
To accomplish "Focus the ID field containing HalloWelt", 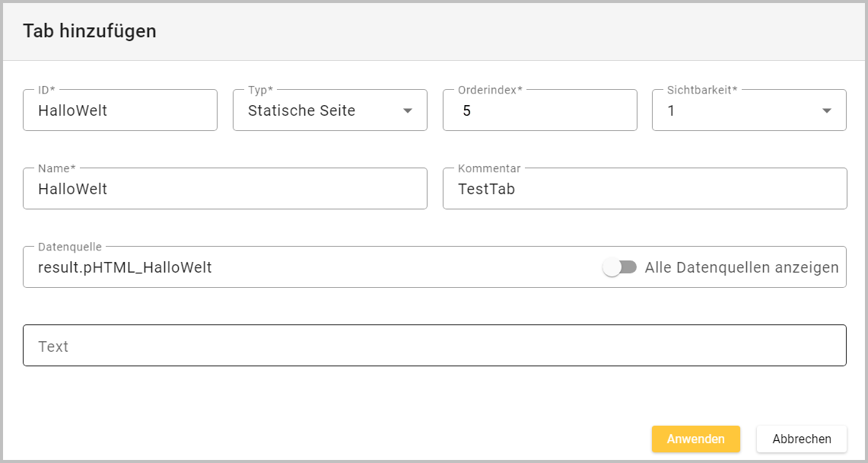I will 119,110.
